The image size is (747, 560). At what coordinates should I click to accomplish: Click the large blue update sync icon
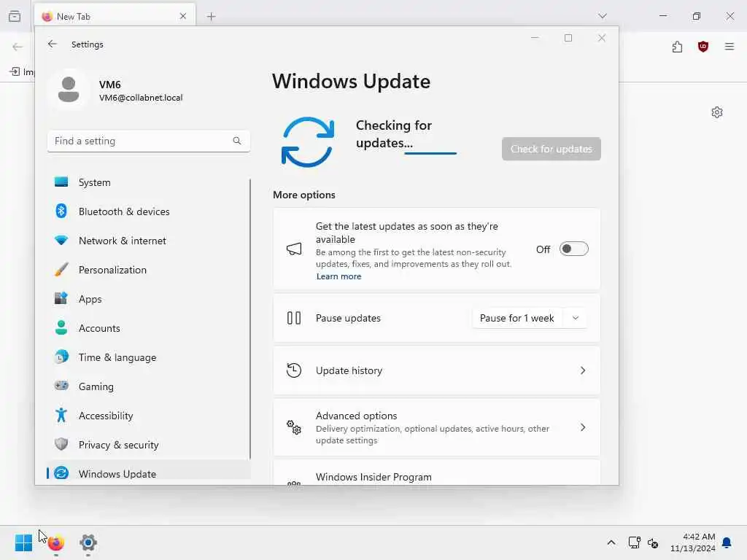pyautogui.click(x=308, y=142)
